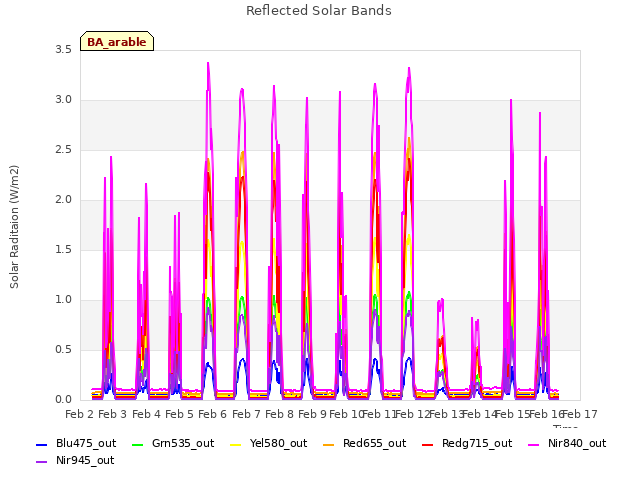640x480 pixels.
Task: Click the red Redg715_out legend line swatch
Action: coord(428,444)
